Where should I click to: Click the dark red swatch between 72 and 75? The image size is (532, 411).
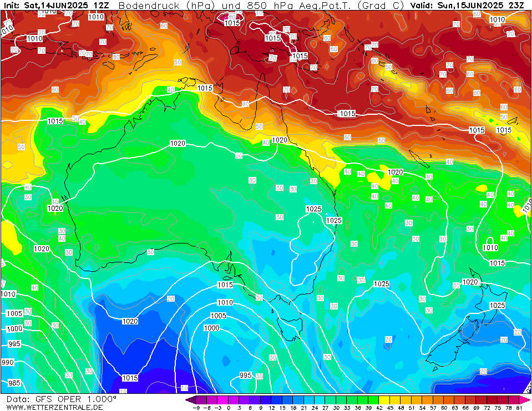click(x=493, y=400)
